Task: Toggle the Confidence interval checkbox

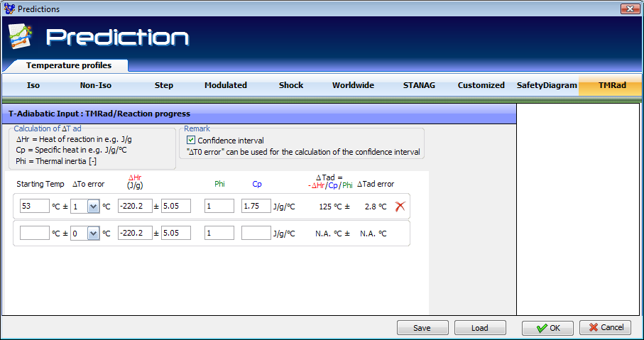Action: (191, 140)
